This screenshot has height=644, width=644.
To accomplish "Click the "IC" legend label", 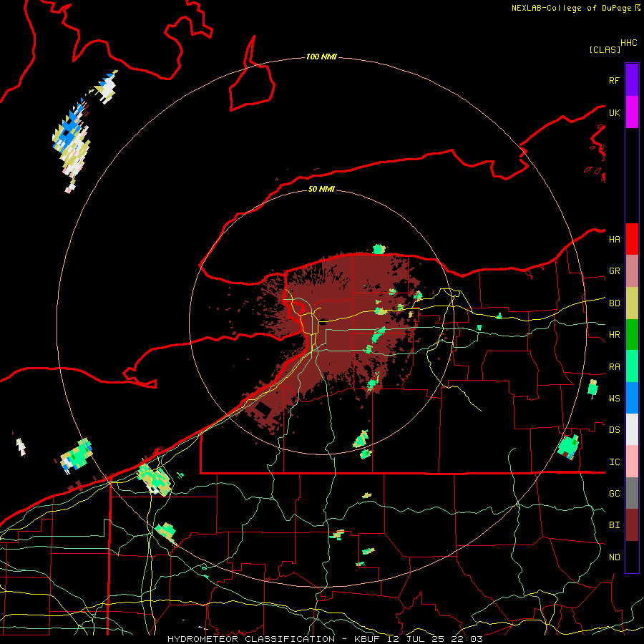I will (614, 462).
